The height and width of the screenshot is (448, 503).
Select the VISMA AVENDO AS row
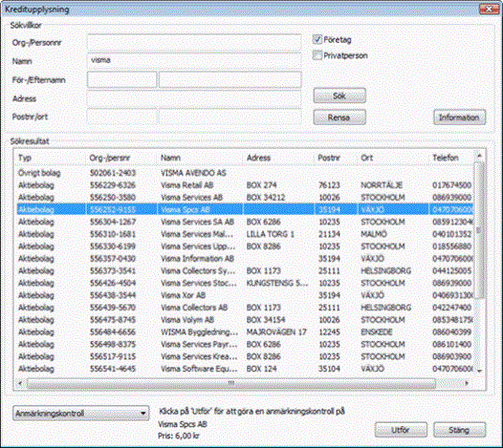point(245,173)
